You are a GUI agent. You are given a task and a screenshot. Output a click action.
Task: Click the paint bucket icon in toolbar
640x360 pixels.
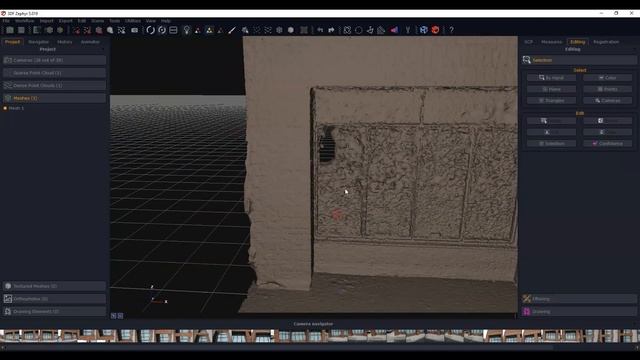coord(245,30)
